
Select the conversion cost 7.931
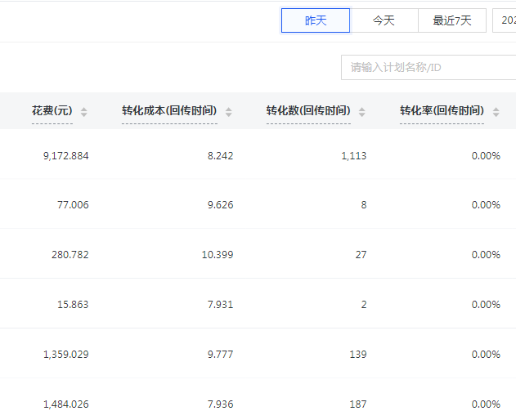pos(220,304)
